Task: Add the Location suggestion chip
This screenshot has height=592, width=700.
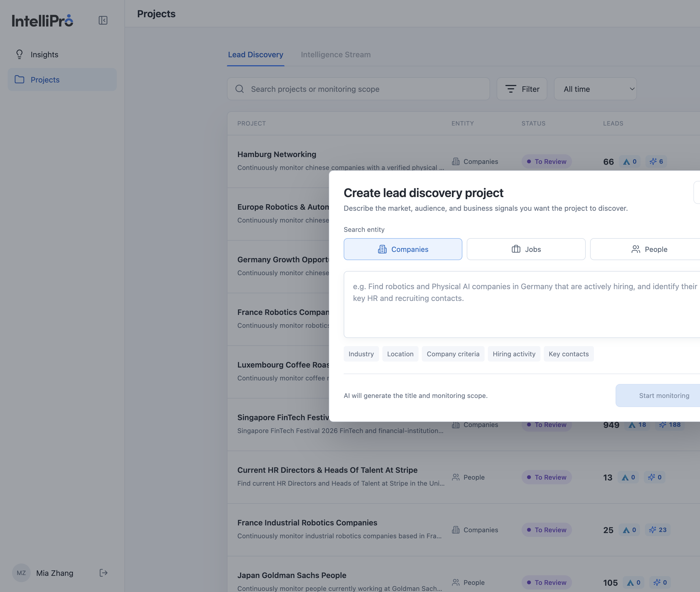Action: (x=400, y=354)
